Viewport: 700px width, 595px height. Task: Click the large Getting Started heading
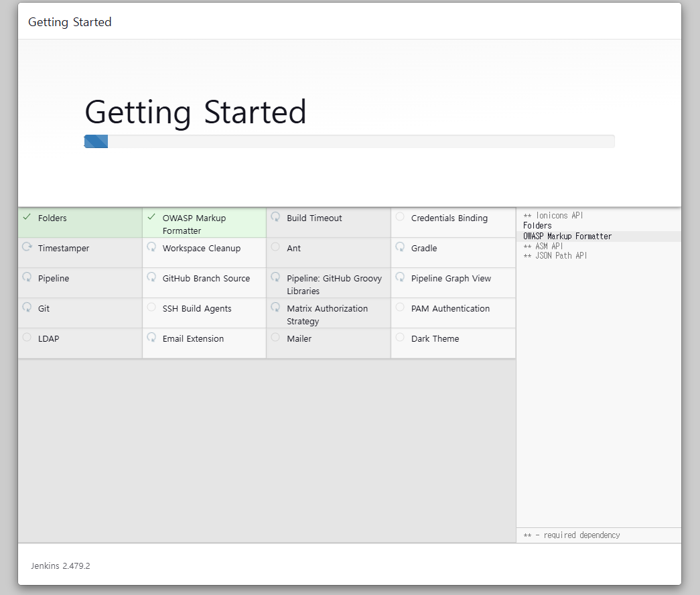coord(196,112)
